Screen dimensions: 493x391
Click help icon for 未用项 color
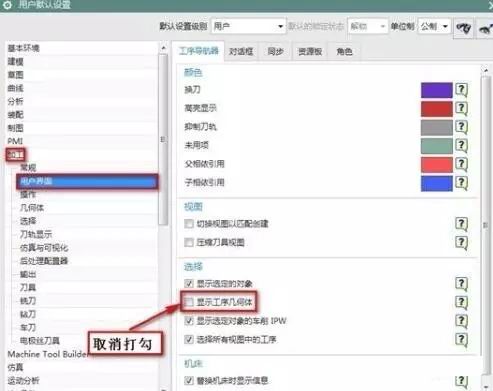tap(461, 146)
